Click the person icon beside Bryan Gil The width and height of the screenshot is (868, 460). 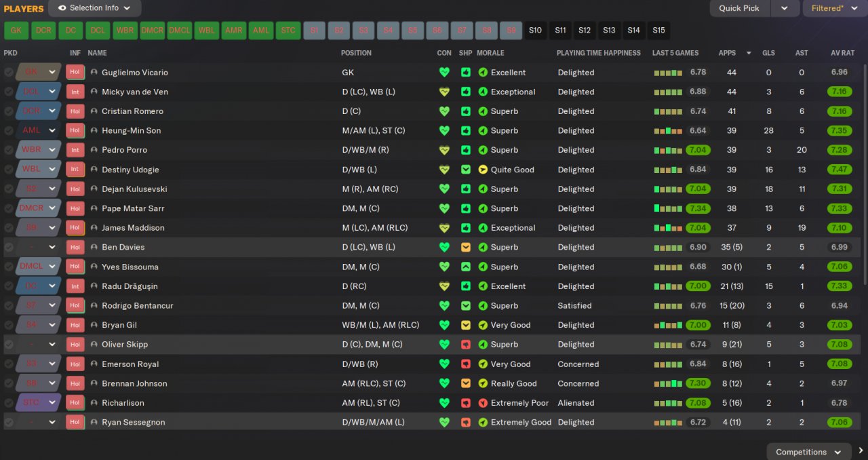click(x=94, y=325)
